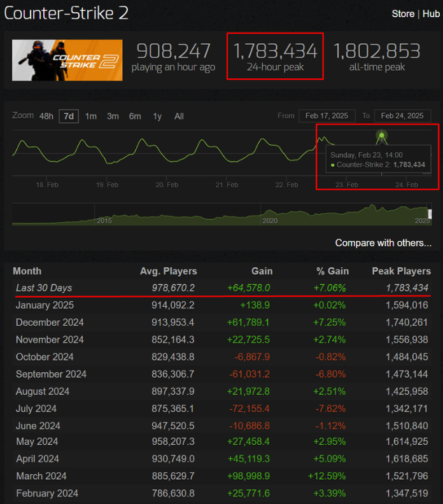Viewport: 443px width, 504px height.
Task: Show the 1y chart range
Action: [x=157, y=116]
